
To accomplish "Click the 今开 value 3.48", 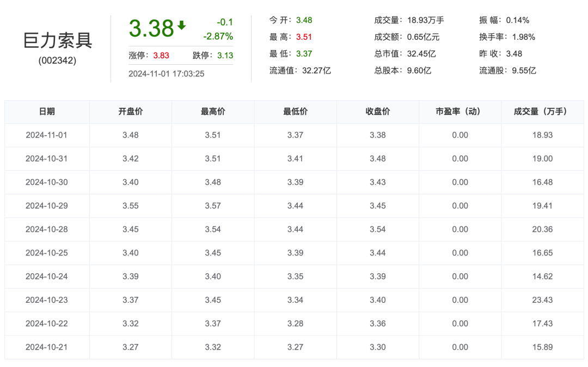I will pos(304,20).
